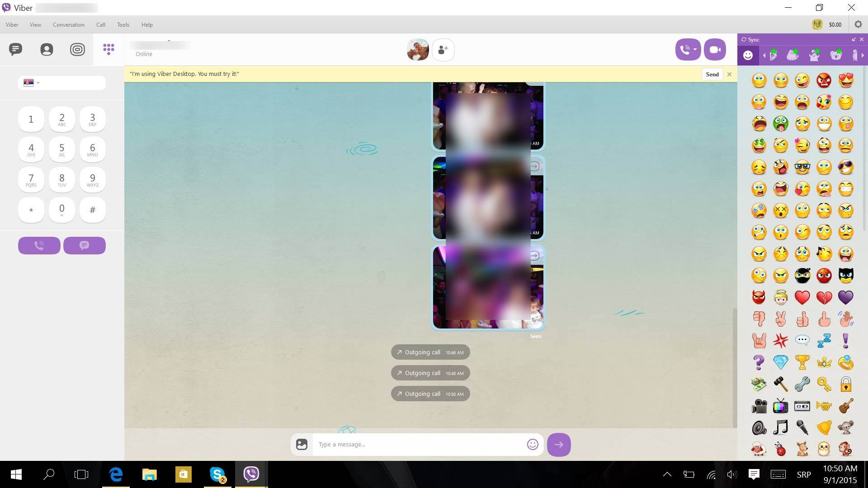Open photo attachment icon in message bar
This screenshot has height=488, width=868.
click(302, 445)
